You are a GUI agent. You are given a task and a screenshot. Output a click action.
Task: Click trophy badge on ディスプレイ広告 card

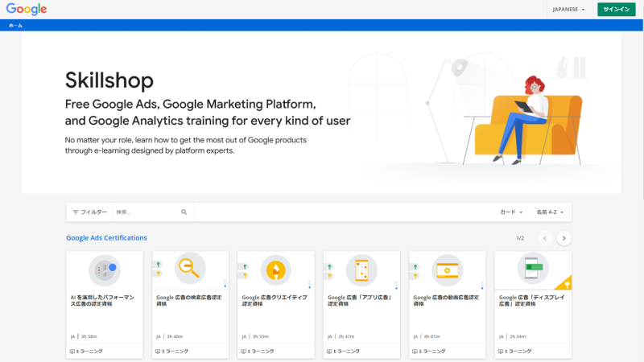click(567, 284)
